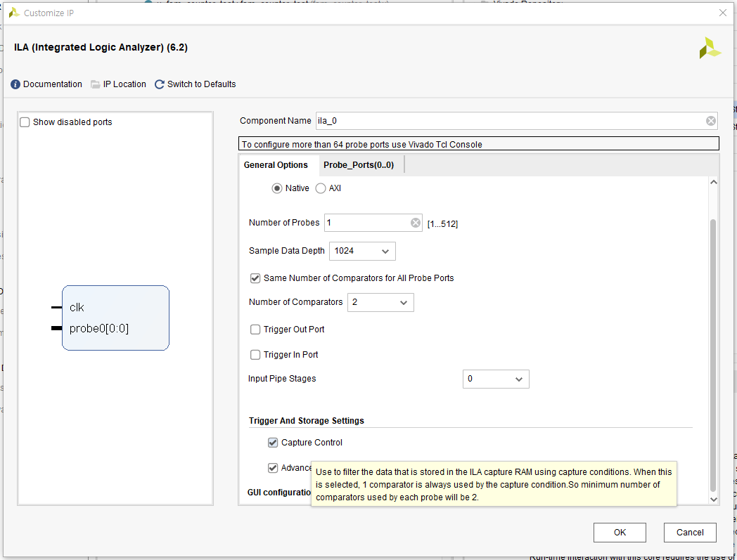
Task: Close the Customize IP dialog
Action: [723, 13]
